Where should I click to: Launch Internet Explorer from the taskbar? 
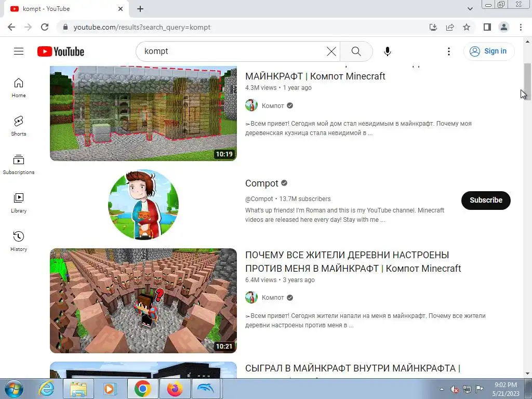46,389
